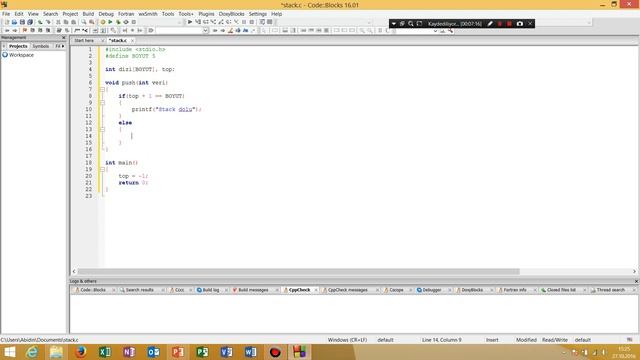This screenshot has height=360, width=640.
Task: Click the Debug/Continue black arrow icon
Action: [190, 22]
